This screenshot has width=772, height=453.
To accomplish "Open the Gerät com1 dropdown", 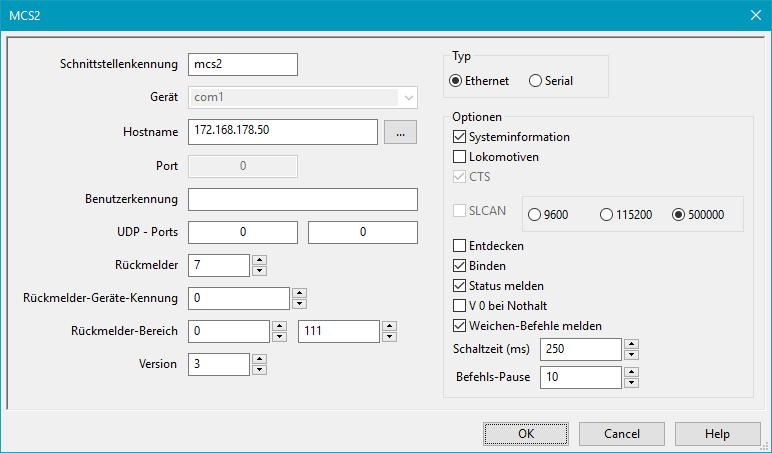I will 408,98.
